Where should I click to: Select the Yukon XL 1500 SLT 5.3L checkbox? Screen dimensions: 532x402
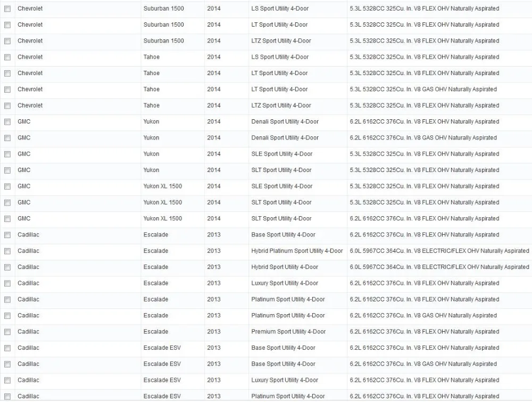tap(7, 203)
